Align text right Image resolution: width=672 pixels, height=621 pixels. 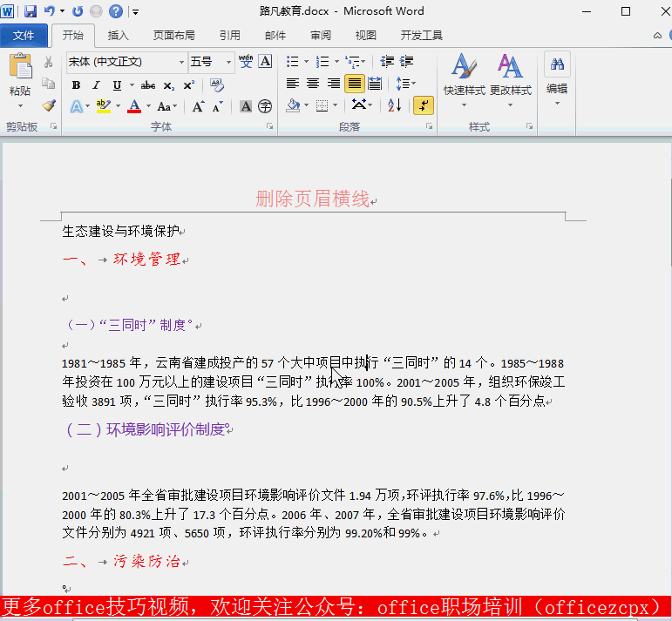coord(334,83)
